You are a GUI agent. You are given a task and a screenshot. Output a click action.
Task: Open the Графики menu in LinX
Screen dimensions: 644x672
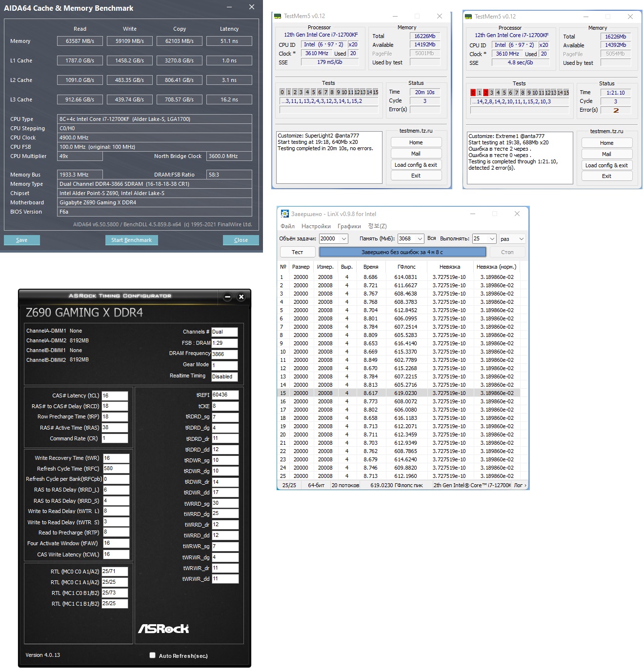click(x=349, y=226)
